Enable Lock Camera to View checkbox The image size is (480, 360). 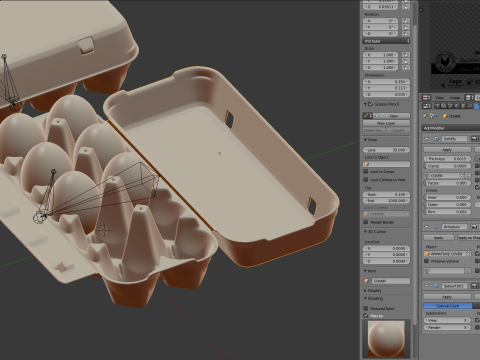tap(366, 180)
